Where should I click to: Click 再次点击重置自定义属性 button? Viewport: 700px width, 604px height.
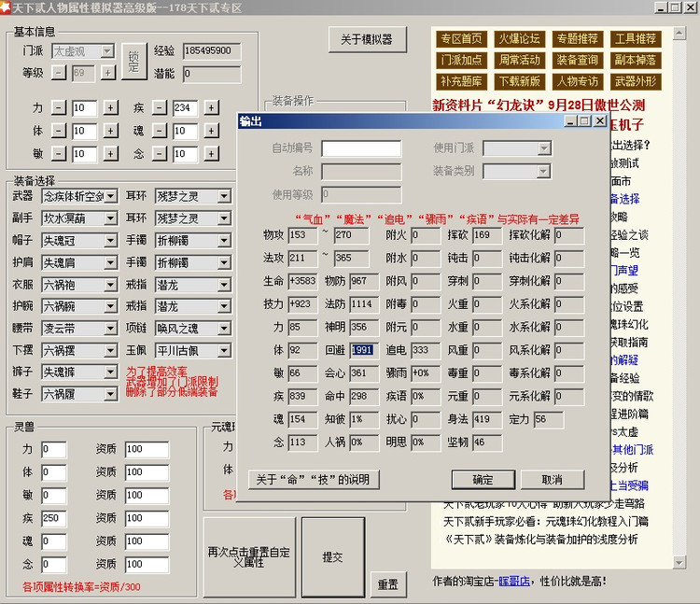(x=249, y=557)
